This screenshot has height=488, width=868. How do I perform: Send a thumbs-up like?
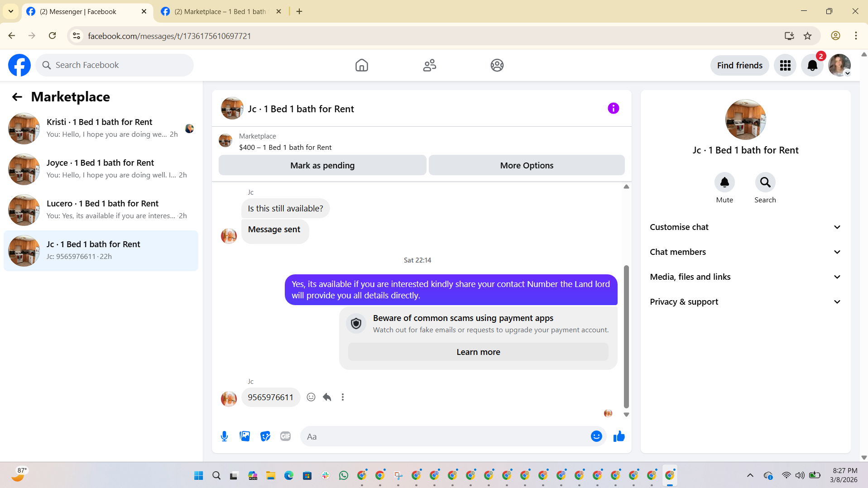pos(619,436)
